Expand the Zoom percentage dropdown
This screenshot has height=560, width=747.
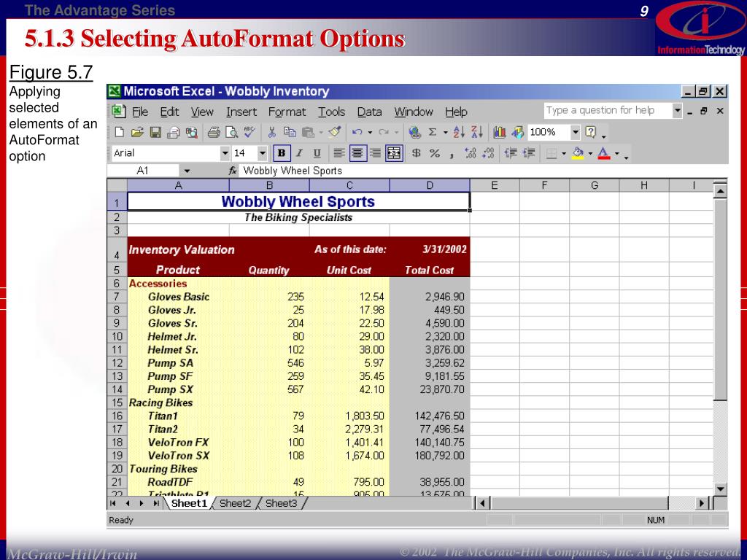pos(576,133)
